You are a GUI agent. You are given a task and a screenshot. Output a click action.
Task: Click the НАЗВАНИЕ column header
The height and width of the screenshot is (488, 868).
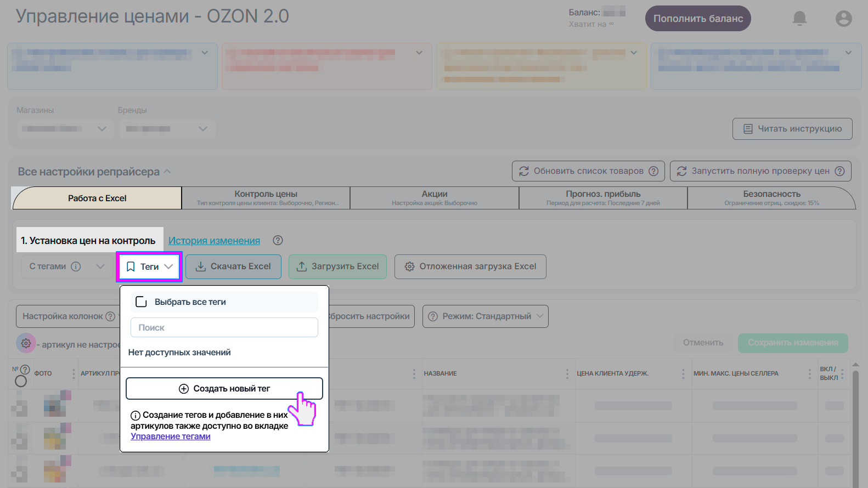click(x=440, y=373)
